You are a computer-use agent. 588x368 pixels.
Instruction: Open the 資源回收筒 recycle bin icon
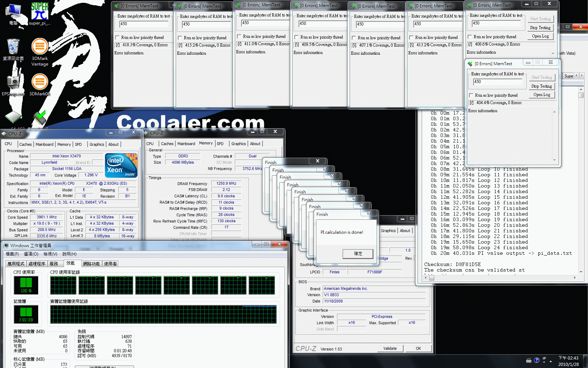tap(13, 49)
